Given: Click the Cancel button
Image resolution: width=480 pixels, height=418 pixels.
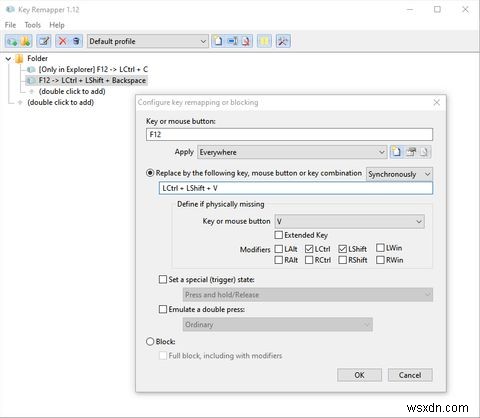Looking at the screenshot, I should pyautogui.click(x=410, y=375).
